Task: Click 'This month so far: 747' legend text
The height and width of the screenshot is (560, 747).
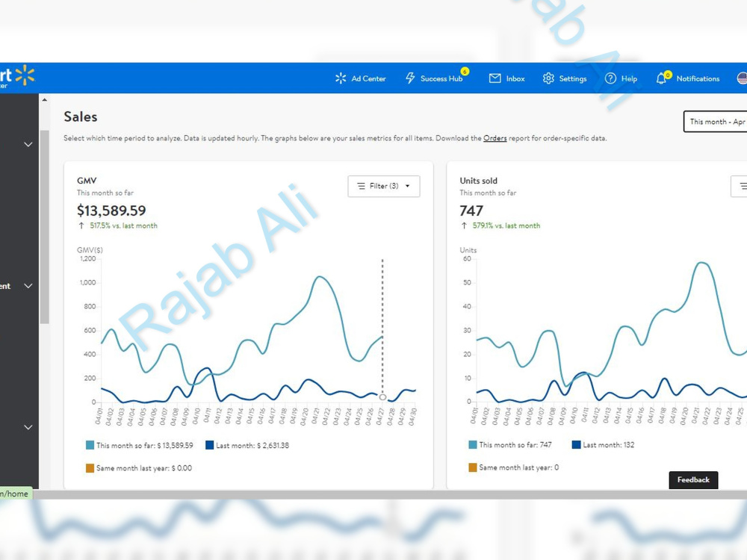Action: 515,445
